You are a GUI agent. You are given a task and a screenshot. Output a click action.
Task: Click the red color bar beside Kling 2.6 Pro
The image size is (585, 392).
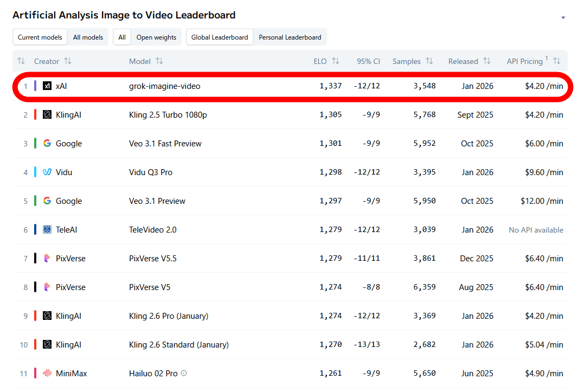35,316
